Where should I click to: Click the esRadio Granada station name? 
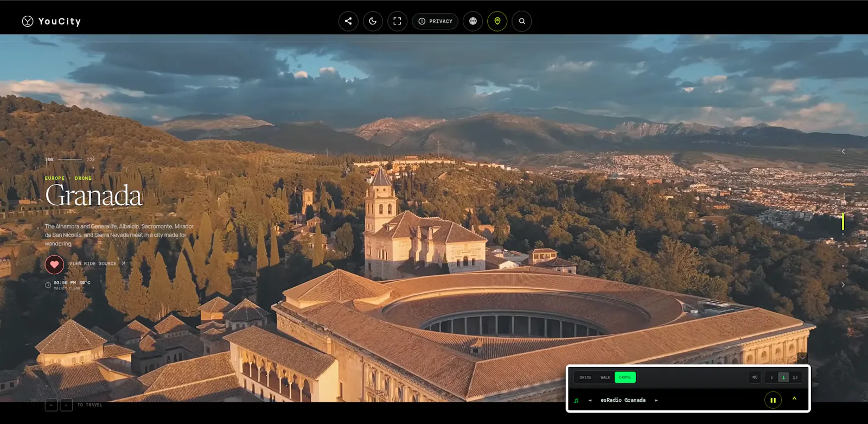coord(623,400)
